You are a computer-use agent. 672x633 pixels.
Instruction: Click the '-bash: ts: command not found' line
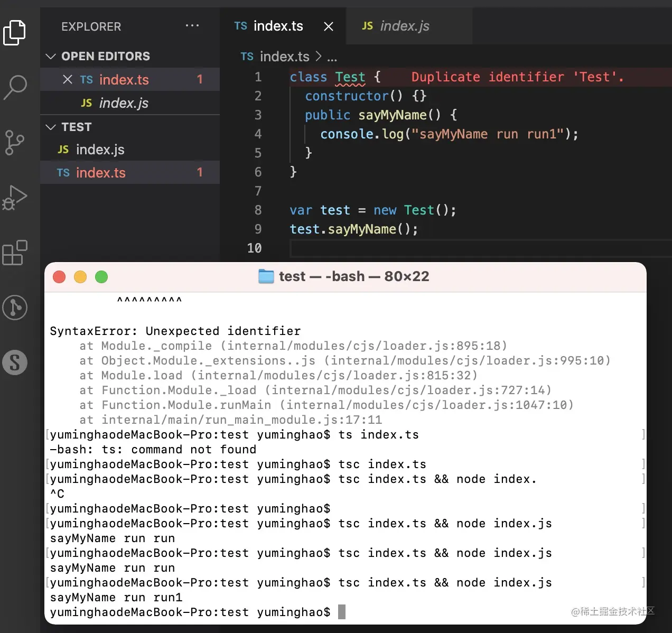[x=153, y=450]
